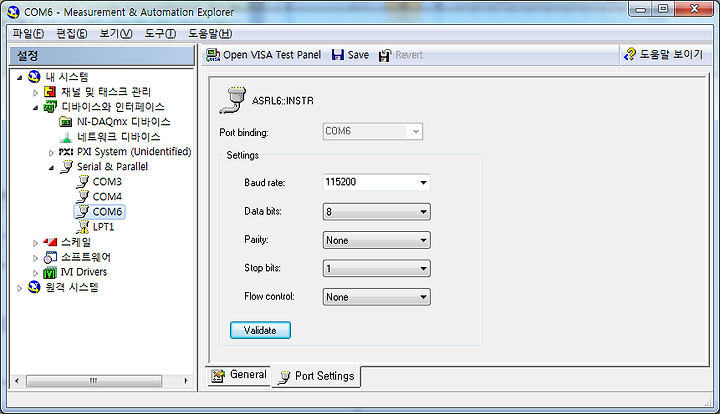Click the help question mark icon
This screenshot has height=414, width=720.
point(630,55)
